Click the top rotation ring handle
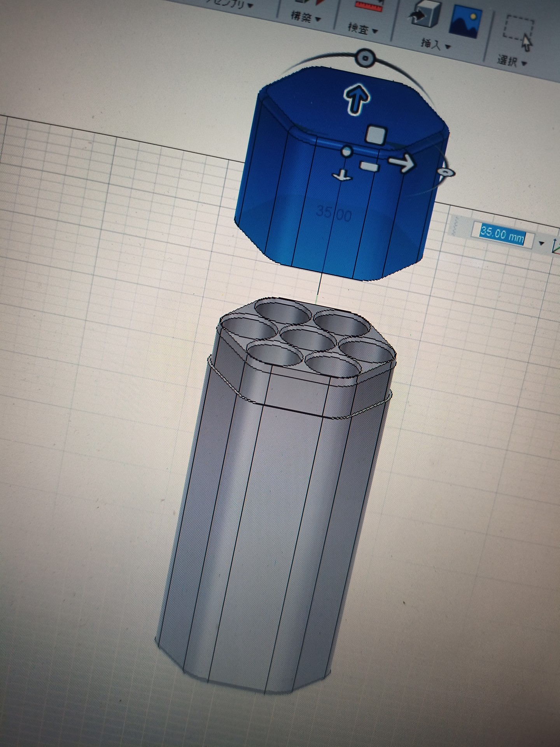This screenshot has width=560, height=747. click(366, 58)
